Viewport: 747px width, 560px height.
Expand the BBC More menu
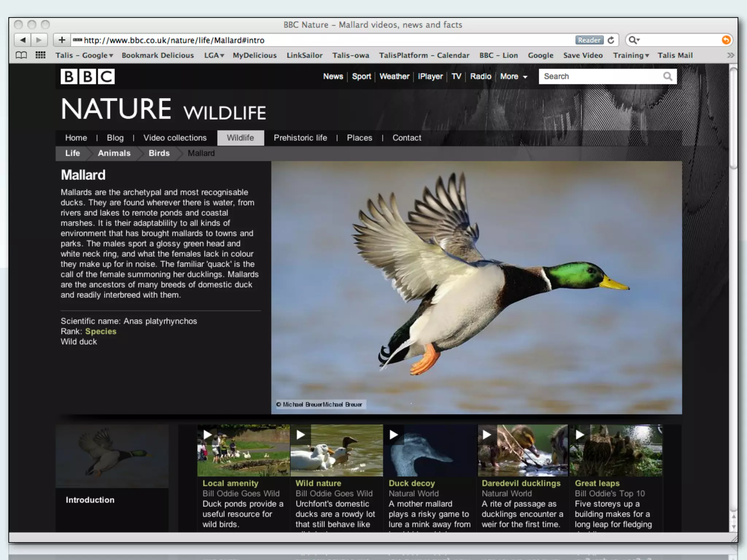[x=514, y=77]
